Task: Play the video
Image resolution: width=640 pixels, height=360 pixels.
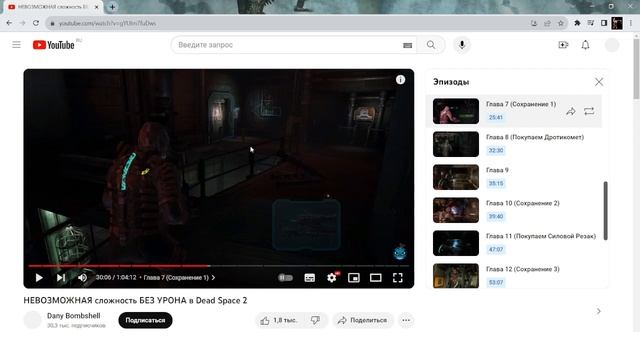Action: (39, 278)
